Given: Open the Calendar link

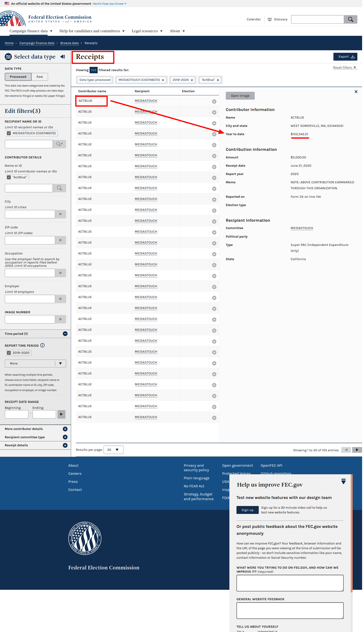Looking at the screenshot, I should 254,19.
